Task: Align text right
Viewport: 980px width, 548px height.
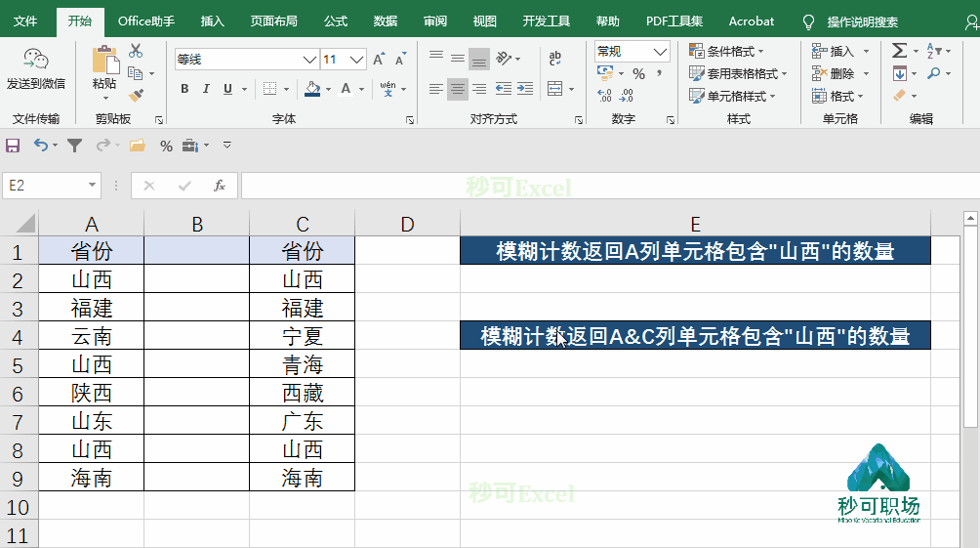Action: (479, 89)
